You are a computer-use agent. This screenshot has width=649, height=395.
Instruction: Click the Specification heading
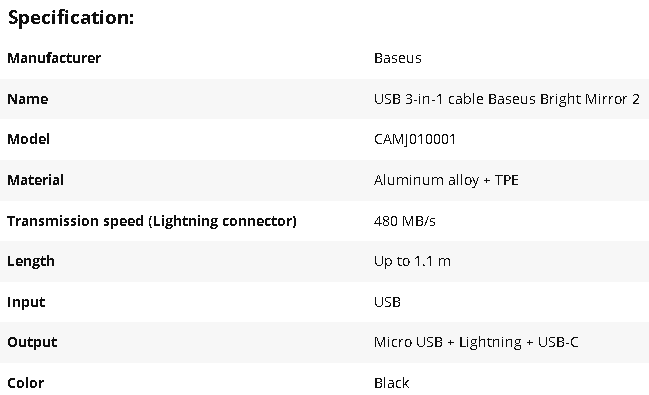point(71,18)
